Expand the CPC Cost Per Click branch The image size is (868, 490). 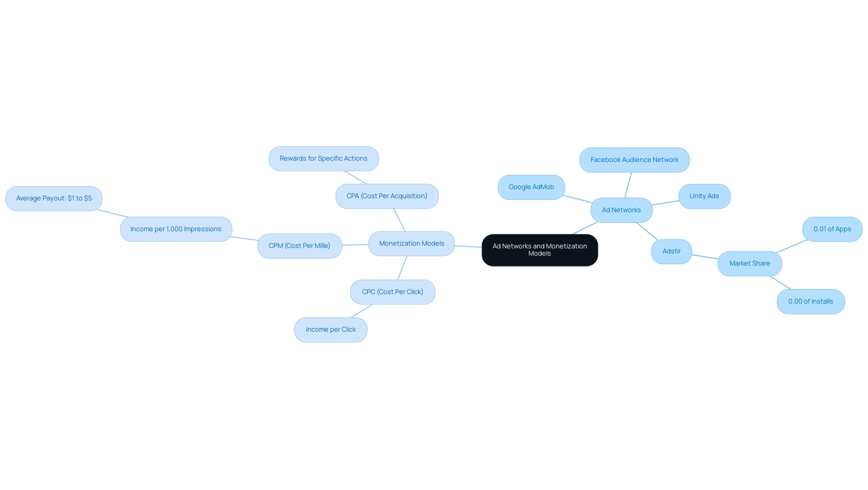coord(392,292)
